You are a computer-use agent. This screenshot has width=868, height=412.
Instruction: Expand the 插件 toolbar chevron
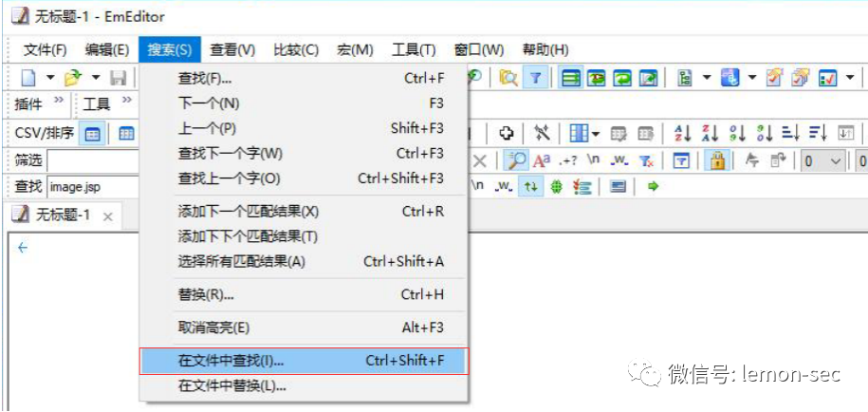(58, 102)
